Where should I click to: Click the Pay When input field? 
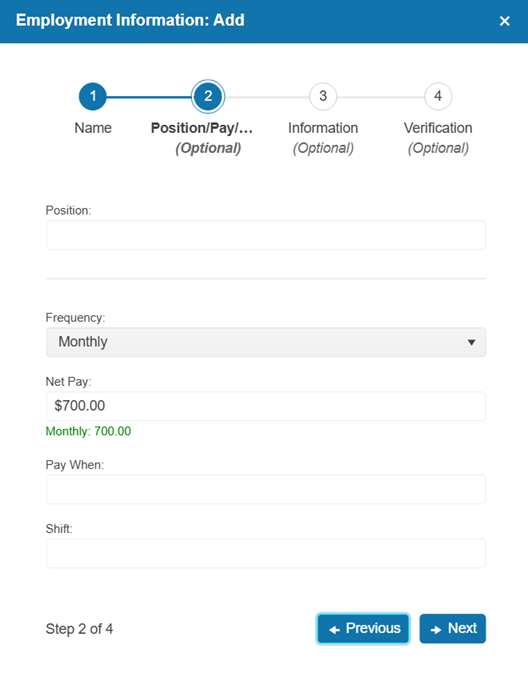coord(266,489)
